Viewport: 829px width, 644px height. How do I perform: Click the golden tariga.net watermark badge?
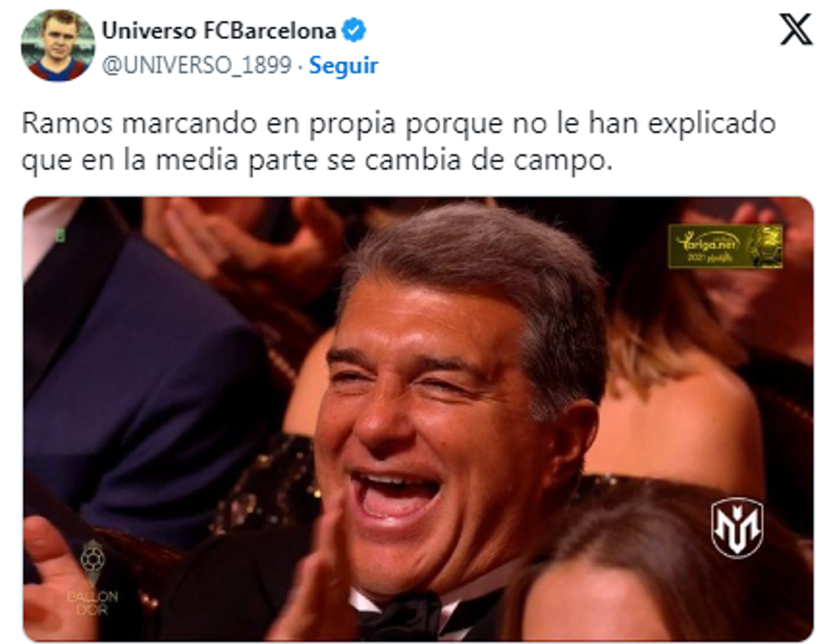[725, 246]
